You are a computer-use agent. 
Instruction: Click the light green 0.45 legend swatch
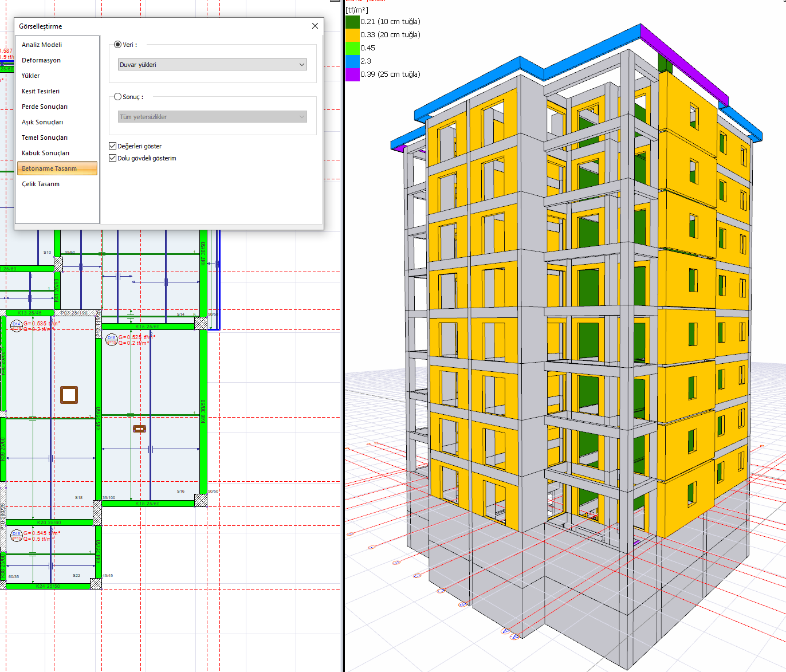pyautogui.click(x=352, y=48)
